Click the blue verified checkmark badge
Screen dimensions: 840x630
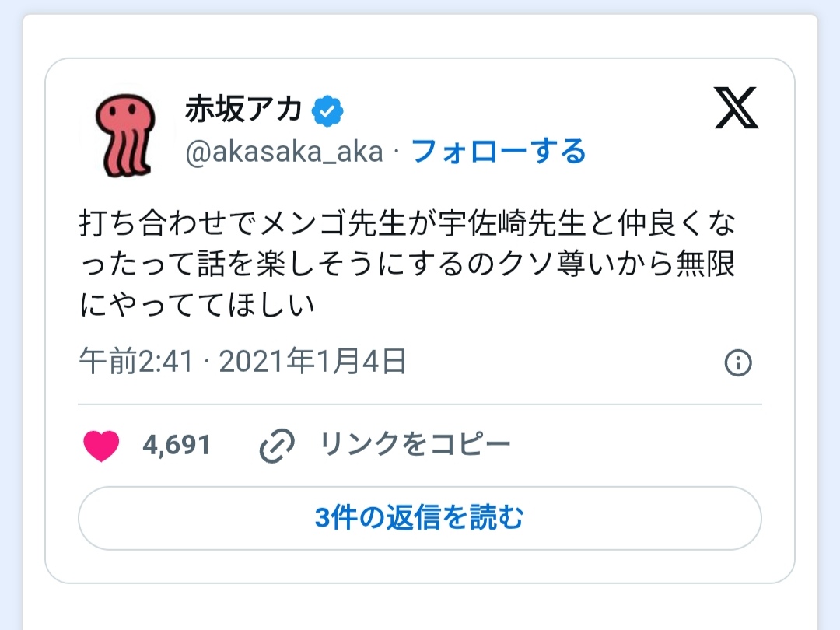click(x=327, y=114)
